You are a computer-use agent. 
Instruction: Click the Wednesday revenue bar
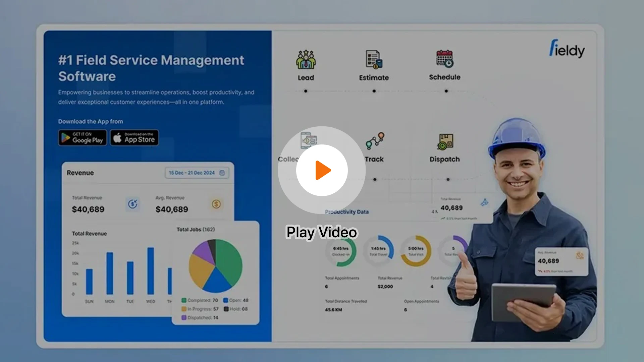151,271
